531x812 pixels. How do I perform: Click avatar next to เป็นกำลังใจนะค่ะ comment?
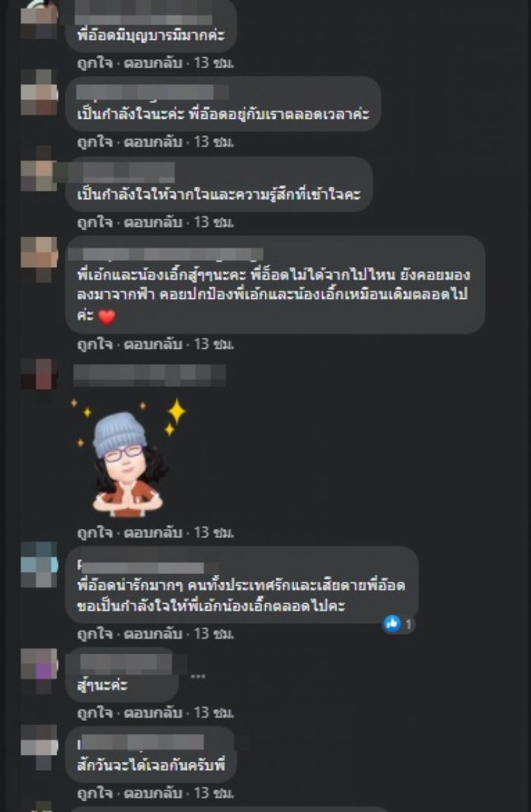point(39,92)
